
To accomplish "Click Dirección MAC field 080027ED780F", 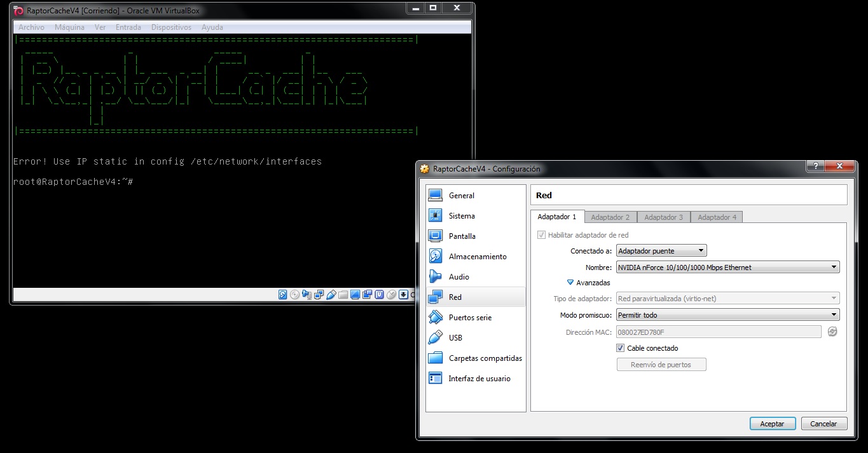I will pos(719,332).
